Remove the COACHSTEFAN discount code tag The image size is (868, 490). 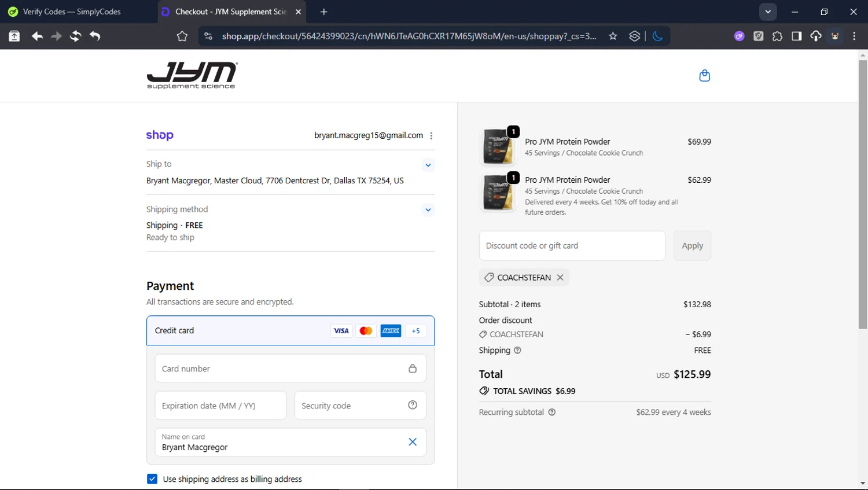click(x=560, y=278)
